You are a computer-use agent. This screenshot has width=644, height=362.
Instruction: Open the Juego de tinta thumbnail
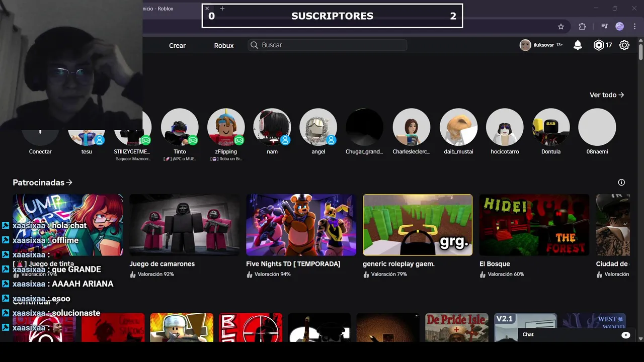[x=67, y=225]
